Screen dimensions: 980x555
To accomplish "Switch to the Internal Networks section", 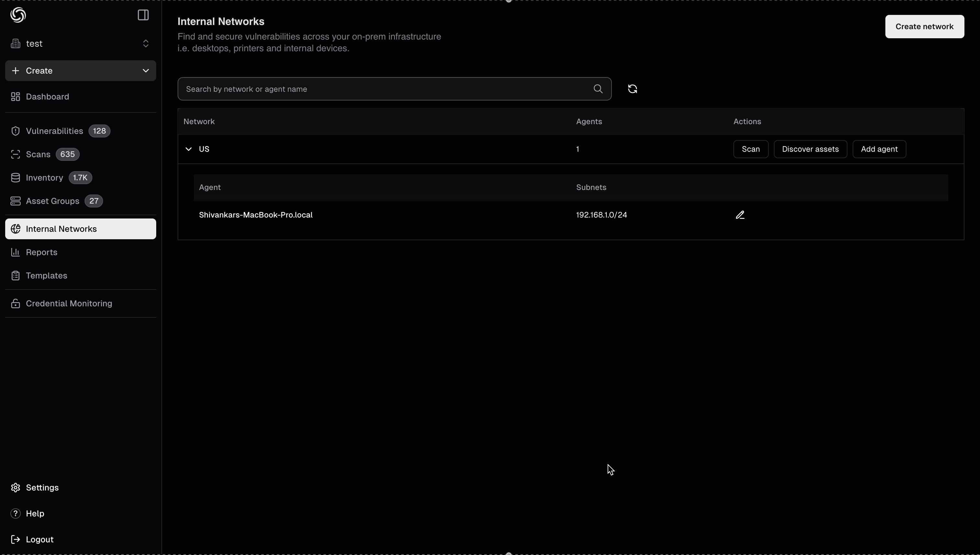I will [x=61, y=229].
